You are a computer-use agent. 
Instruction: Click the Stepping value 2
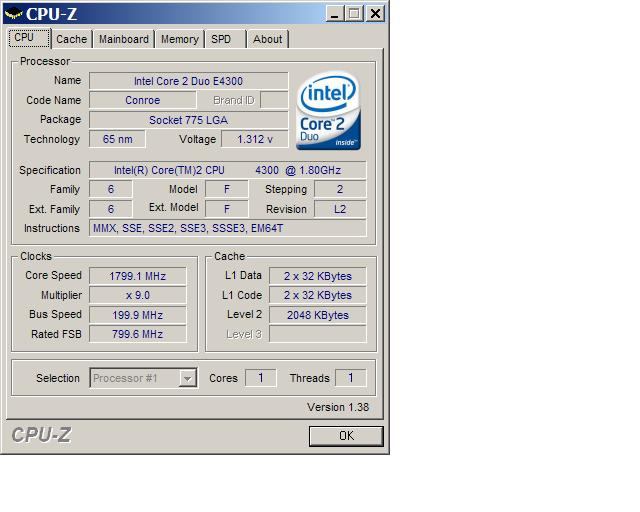click(x=340, y=189)
